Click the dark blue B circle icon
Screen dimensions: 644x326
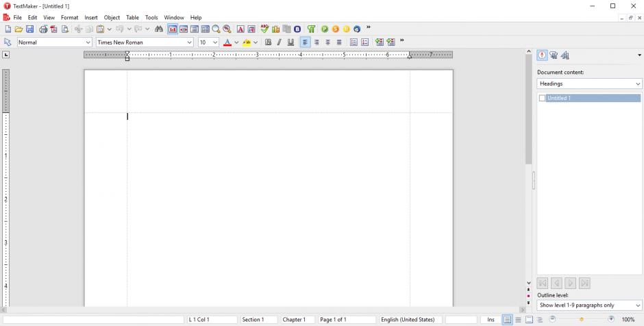click(297, 29)
